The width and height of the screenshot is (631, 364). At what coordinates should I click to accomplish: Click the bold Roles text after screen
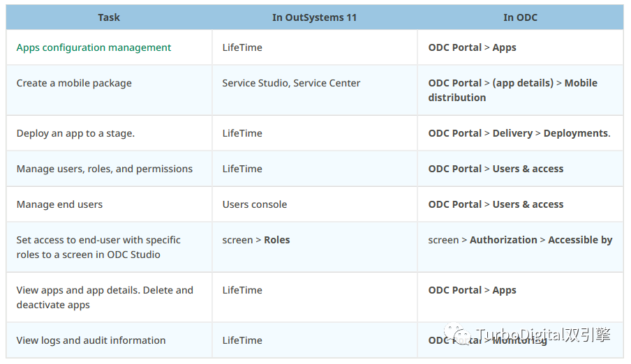pos(277,240)
